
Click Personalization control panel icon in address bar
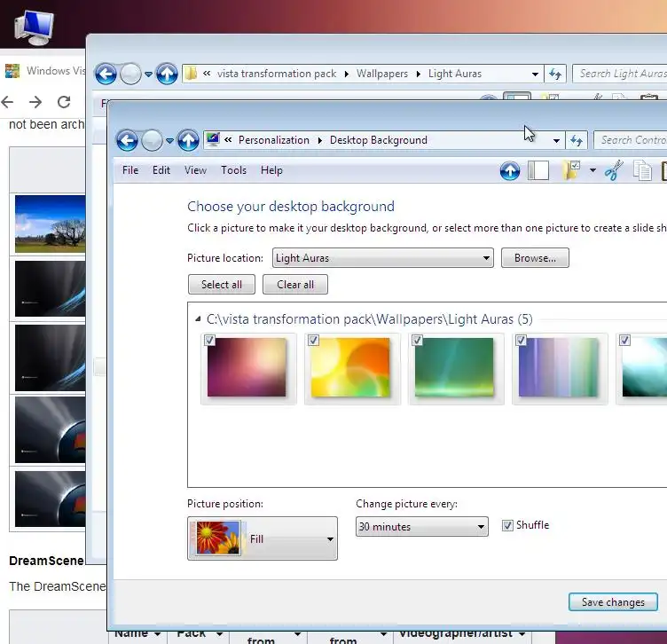pos(213,139)
